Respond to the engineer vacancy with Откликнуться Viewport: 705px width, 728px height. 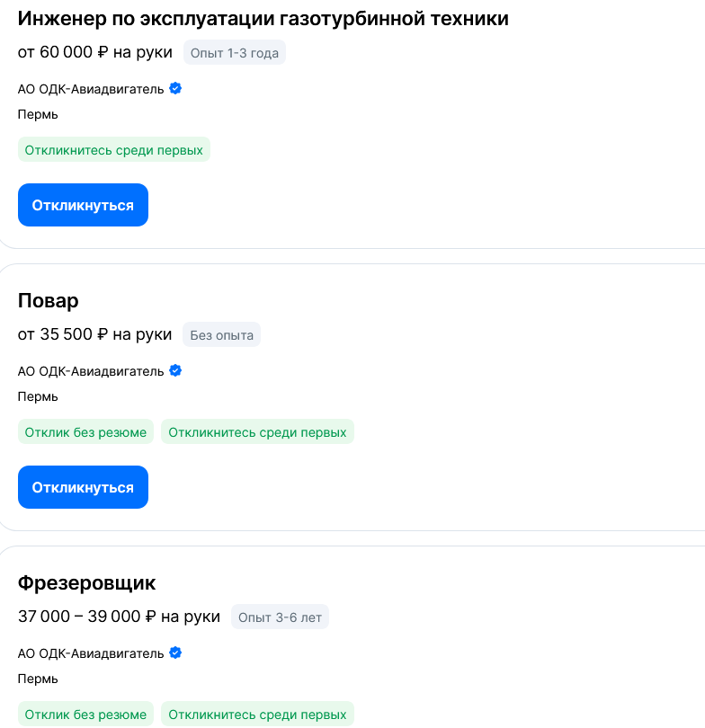[x=83, y=205]
